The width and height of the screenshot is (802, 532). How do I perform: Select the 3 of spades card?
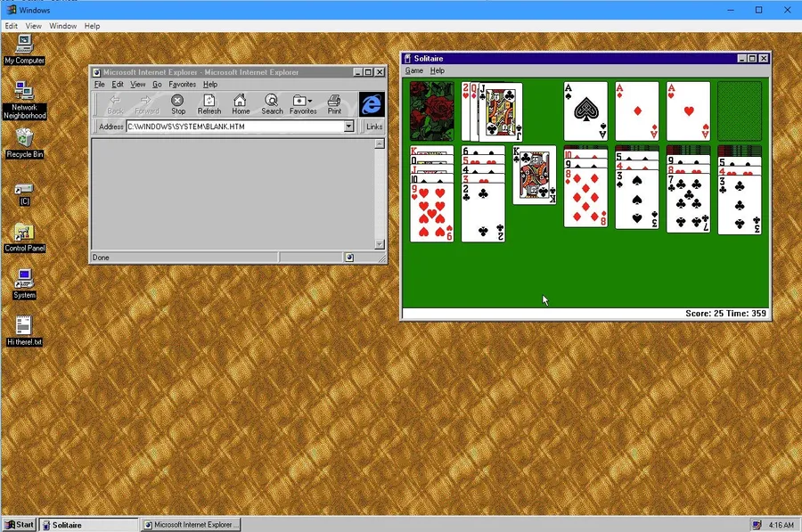pos(637,200)
